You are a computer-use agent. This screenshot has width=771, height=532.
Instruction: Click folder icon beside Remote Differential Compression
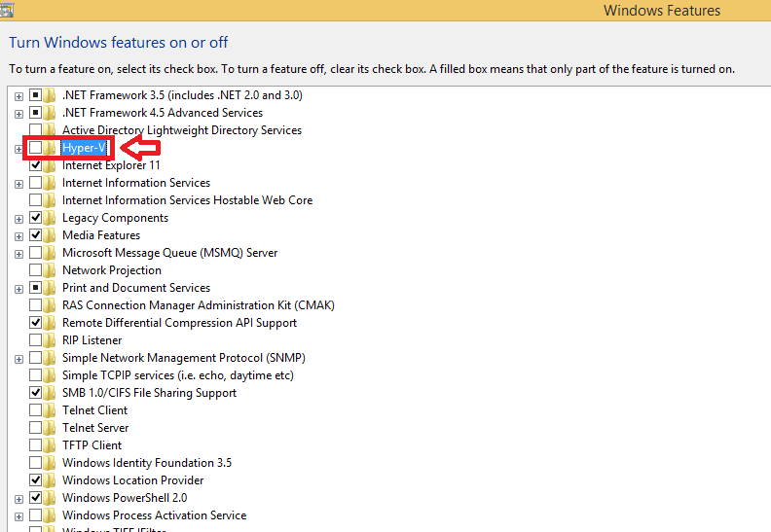pos(50,323)
